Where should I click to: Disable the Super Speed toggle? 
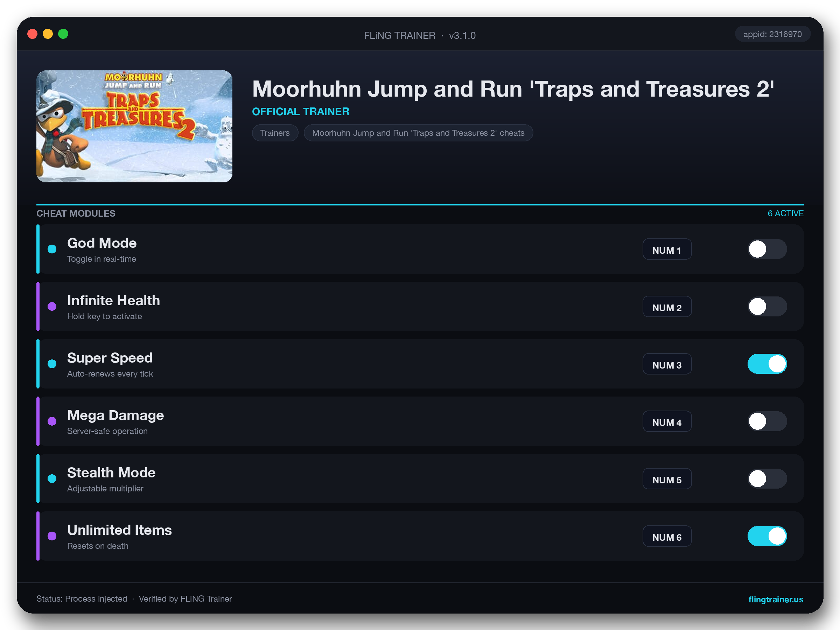(767, 364)
